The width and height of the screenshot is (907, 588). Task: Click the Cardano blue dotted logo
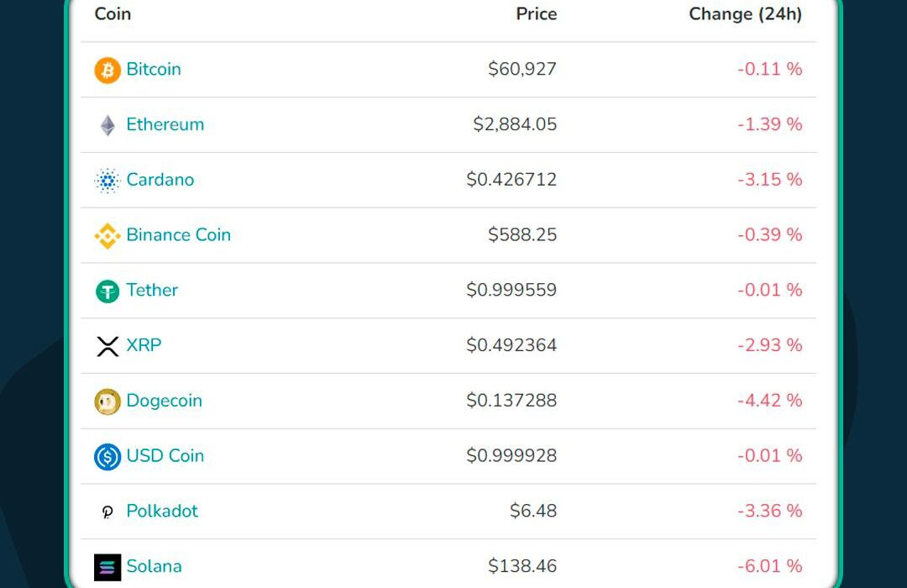107,181
